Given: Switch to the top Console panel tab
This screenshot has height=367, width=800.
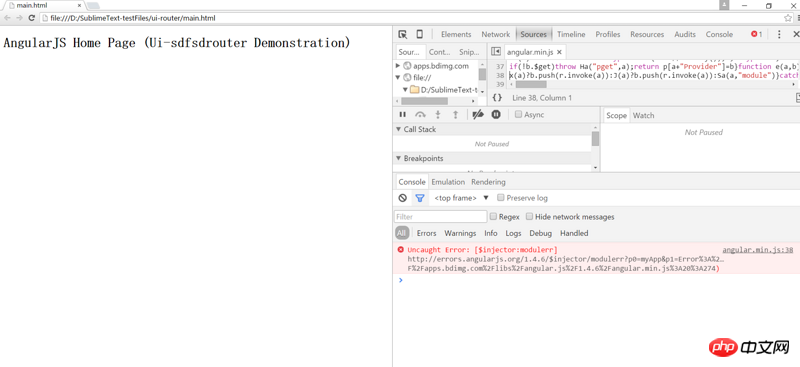Looking at the screenshot, I should (x=719, y=34).
